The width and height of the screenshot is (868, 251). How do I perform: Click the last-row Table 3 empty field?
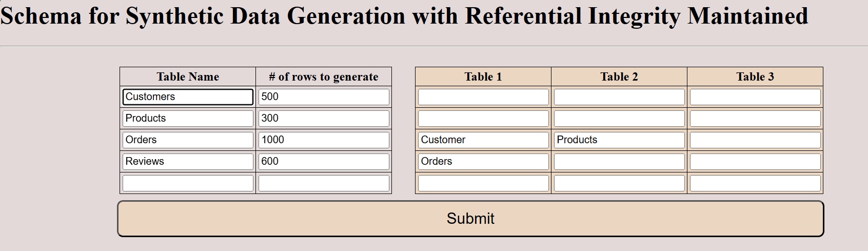[755, 183]
